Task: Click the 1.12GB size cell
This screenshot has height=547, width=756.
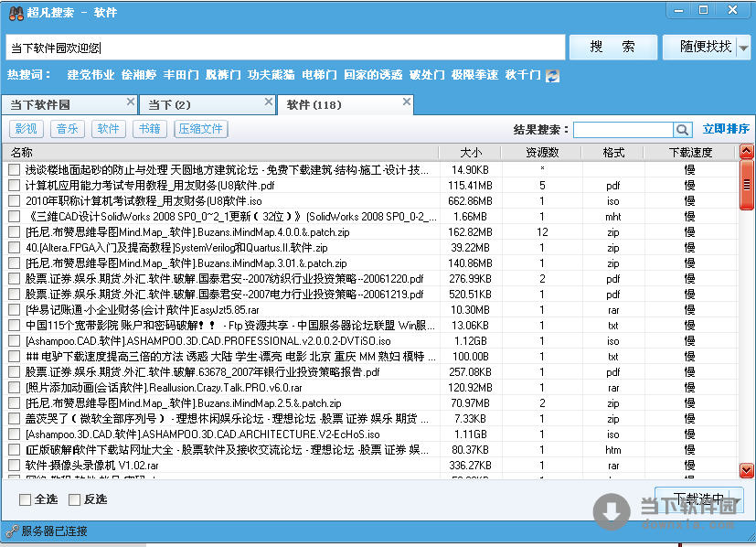Action: tap(471, 341)
